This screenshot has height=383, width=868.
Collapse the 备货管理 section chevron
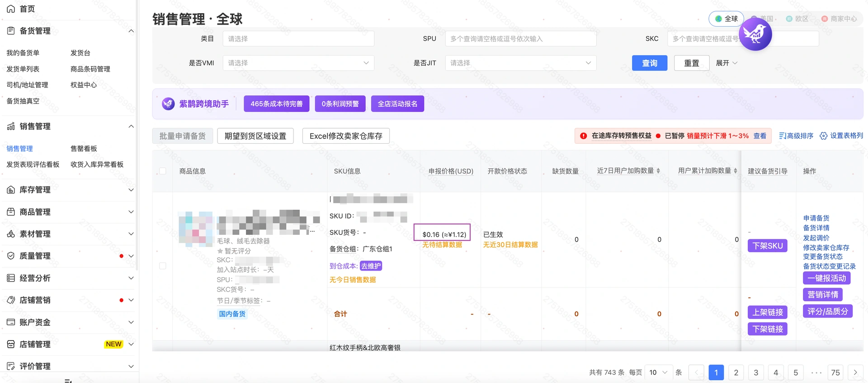pyautogui.click(x=131, y=31)
